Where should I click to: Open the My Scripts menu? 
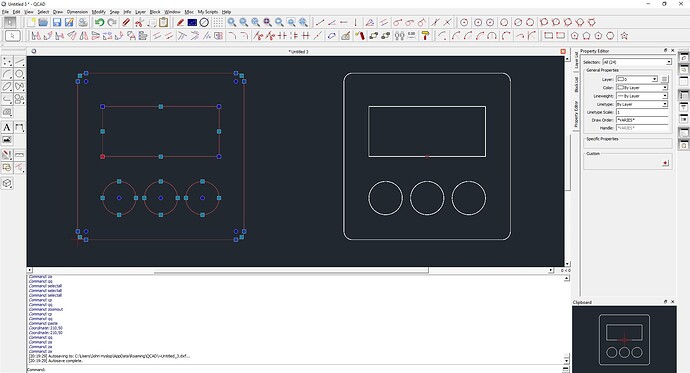tap(208, 12)
